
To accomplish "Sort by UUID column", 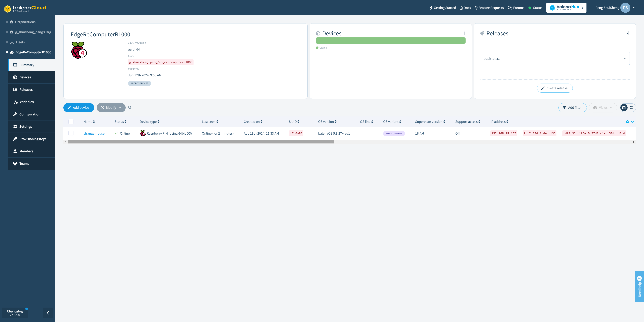I will [x=294, y=122].
